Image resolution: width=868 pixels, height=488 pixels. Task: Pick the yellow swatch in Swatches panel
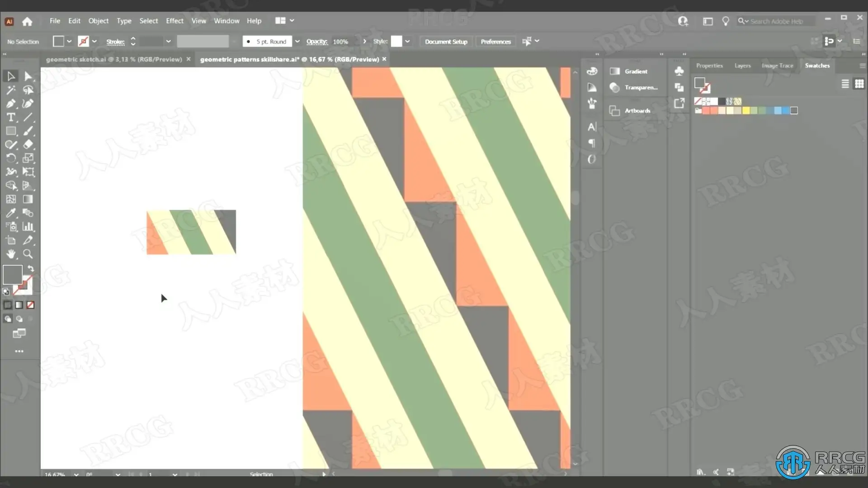pos(746,111)
